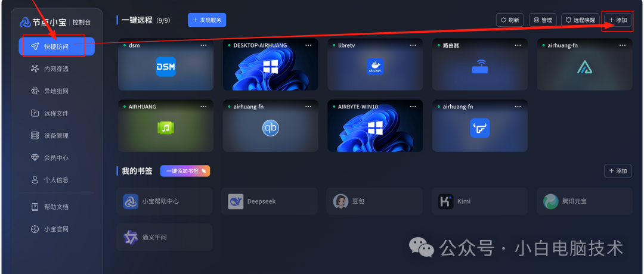Open the 豆包 bookmark
Viewport: 644px width, 274px height.
(x=374, y=201)
